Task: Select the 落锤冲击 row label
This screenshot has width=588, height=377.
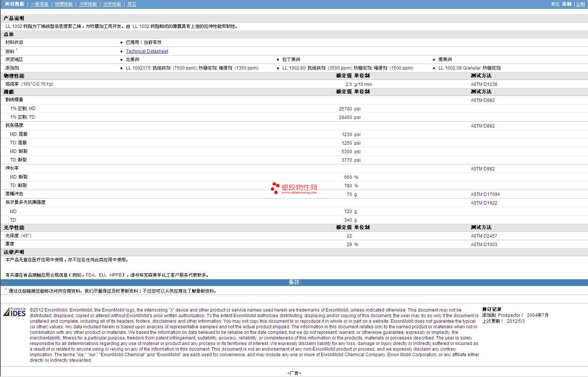Action: pos(14,194)
